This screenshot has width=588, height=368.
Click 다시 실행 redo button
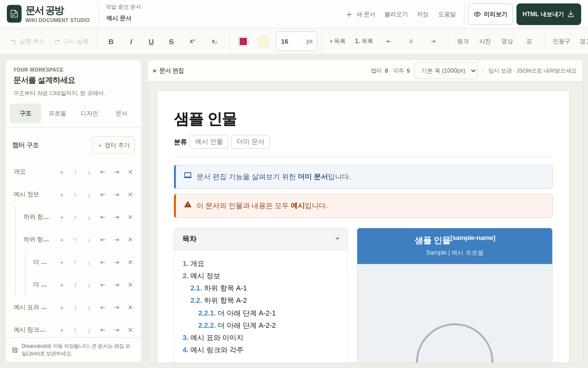(72, 41)
